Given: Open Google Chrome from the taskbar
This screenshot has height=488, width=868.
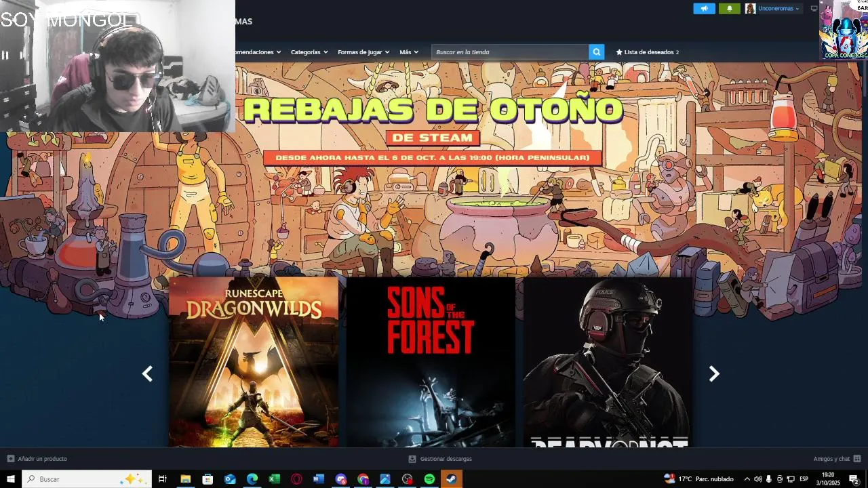Looking at the screenshot, I should pyautogui.click(x=363, y=479).
